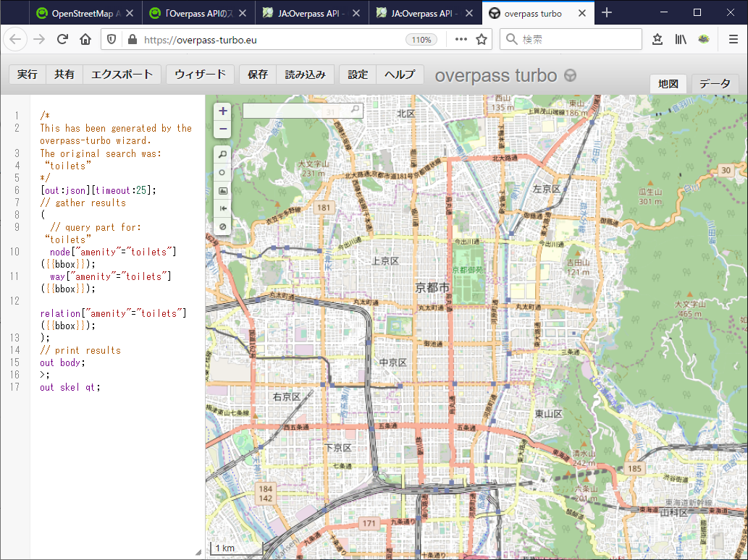
Task: Close the OpenStreetMap browser tab
Action: coord(130,13)
